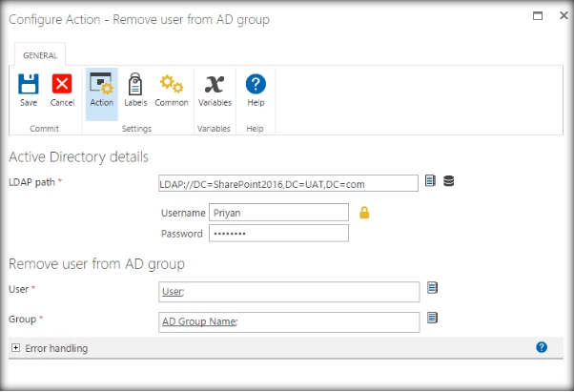This screenshot has height=392, width=574.
Task: Click the 'User;' reference token
Action: point(174,292)
